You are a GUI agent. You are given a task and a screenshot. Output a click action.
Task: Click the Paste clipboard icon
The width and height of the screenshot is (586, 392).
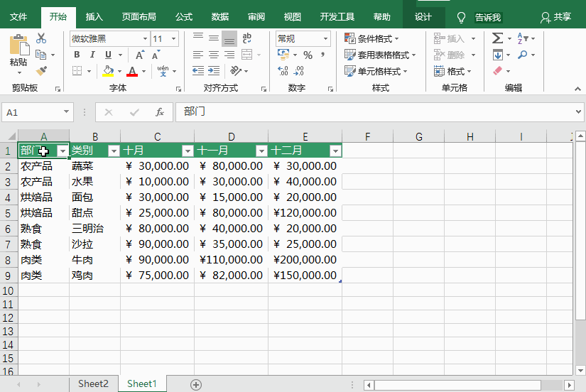click(x=19, y=45)
